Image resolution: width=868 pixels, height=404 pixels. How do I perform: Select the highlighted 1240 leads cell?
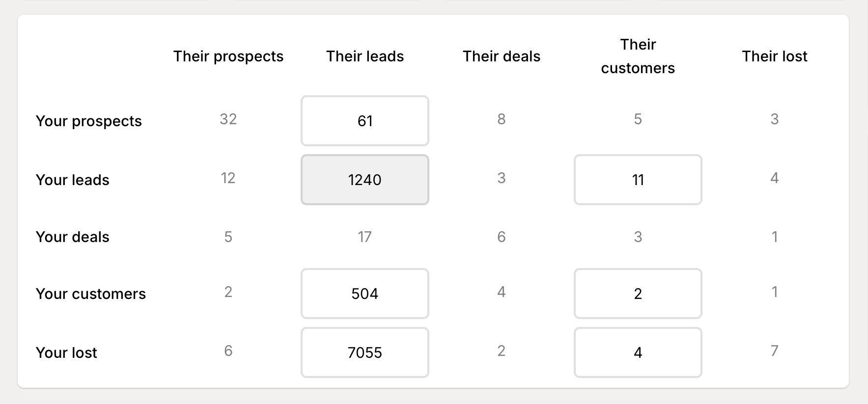pos(364,180)
